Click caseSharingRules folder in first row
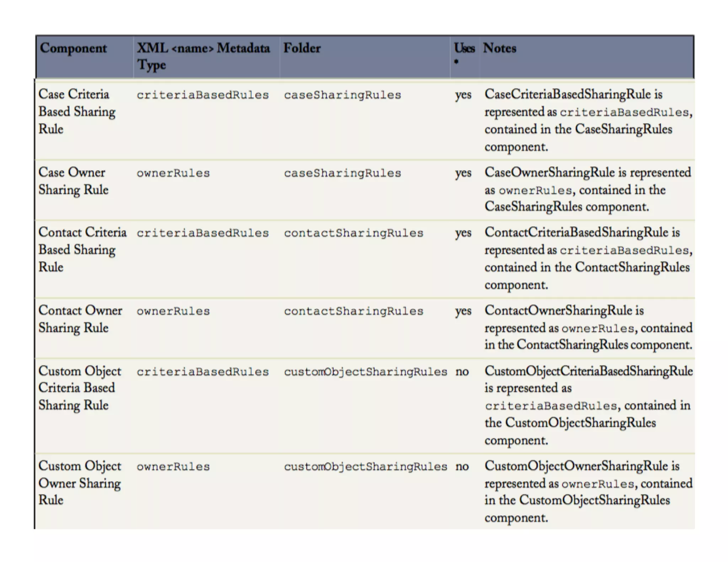 342,95
